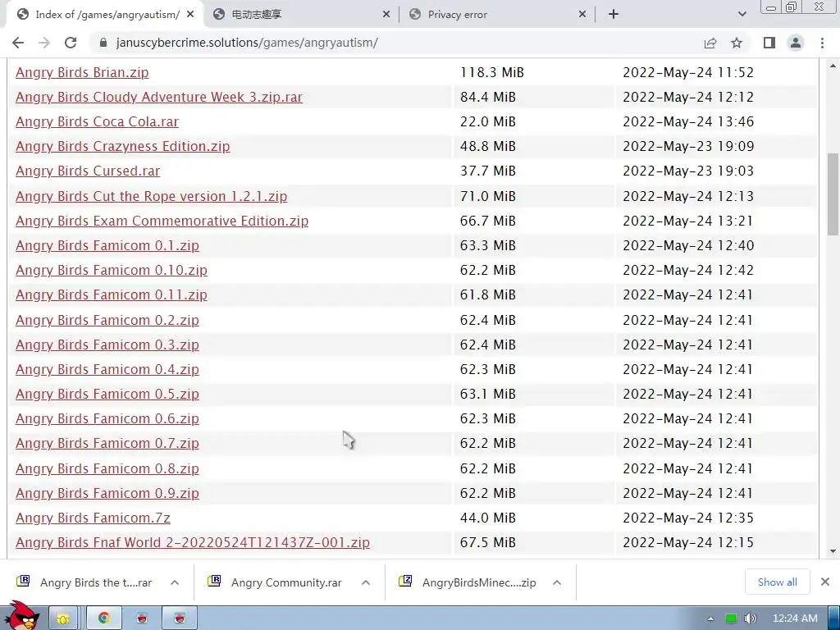Open downloaded Angry Community.rar file

pyautogui.click(x=276, y=582)
